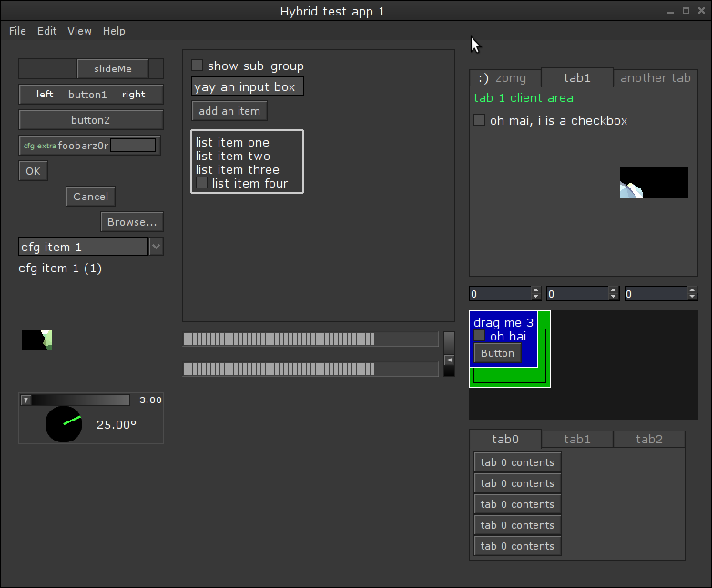Click the up/down arrows of the first number spinner

pyautogui.click(x=535, y=294)
